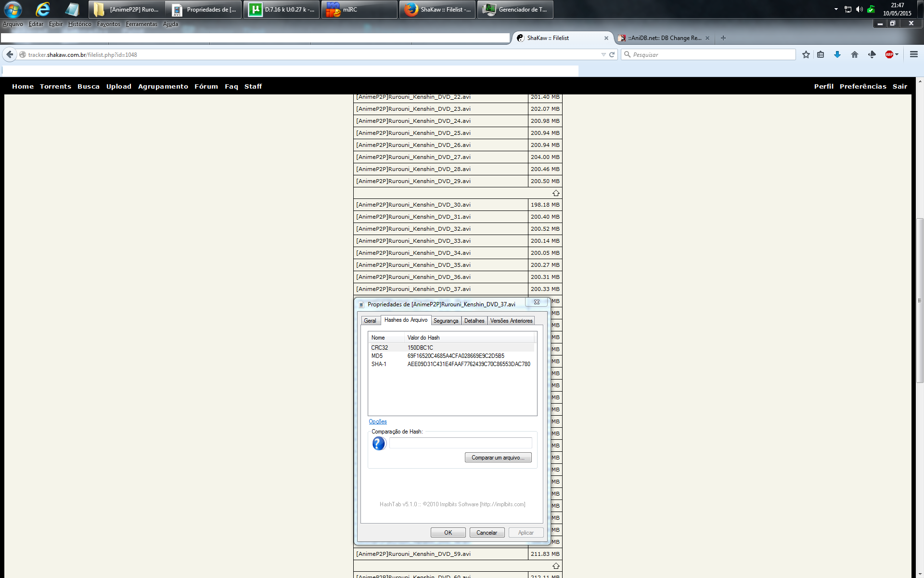The height and width of the screenshot is (578, 924).
Task: Go to Torrents in the site navigation
Action: [55, 87]
